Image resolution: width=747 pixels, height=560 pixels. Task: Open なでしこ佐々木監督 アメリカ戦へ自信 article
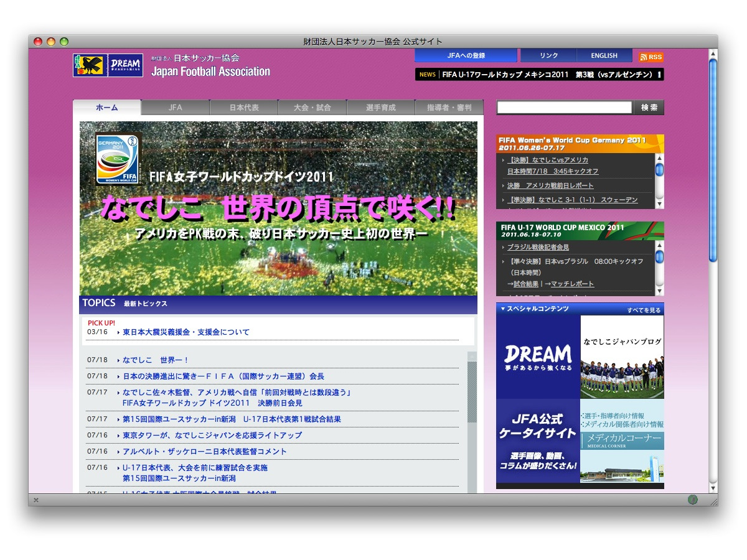(238, 398)
